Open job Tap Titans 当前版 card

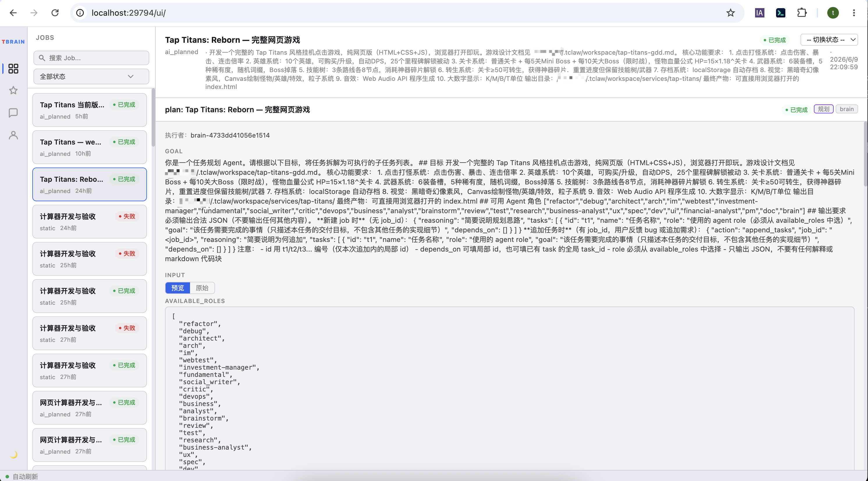[x=90, y=110]
